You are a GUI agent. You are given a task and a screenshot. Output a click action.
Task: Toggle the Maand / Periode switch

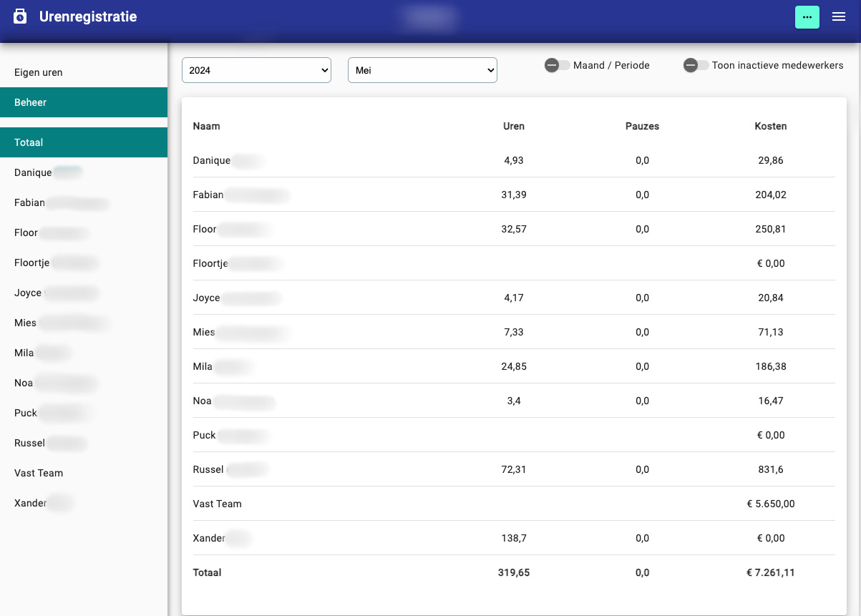pyautogui.click(x=557, y=66)
